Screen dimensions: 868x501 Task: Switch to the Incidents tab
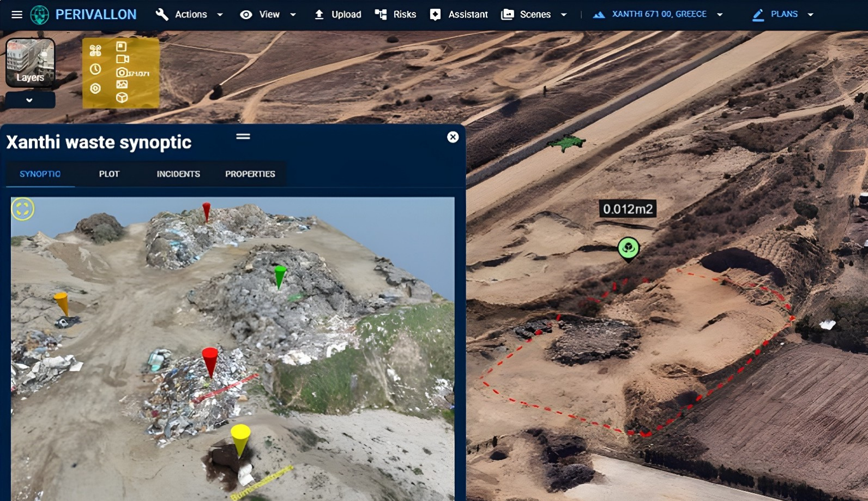point(178,174)
